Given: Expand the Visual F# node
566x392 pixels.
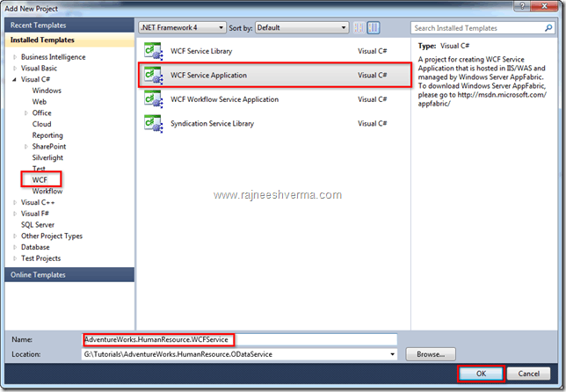Looking at the screenshot, I should coord(15,214).
